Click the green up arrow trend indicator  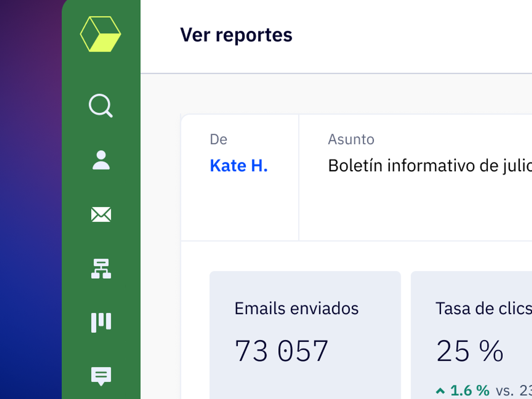440,391
